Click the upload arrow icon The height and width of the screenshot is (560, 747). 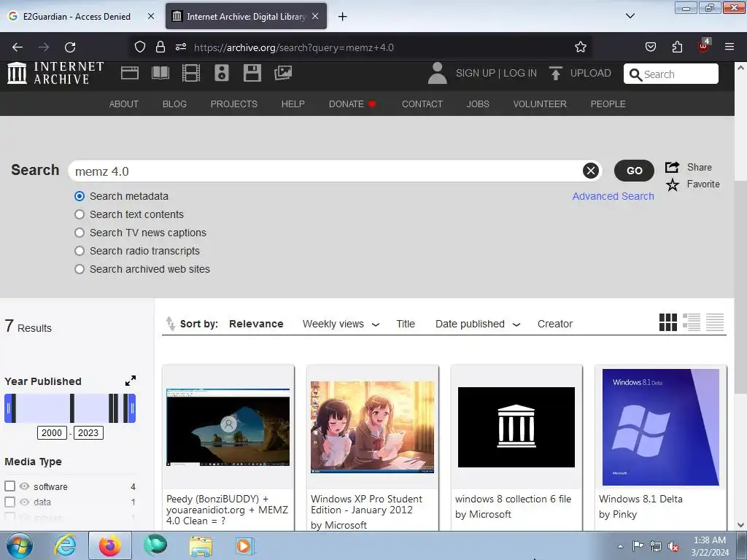tap(555, 73)
